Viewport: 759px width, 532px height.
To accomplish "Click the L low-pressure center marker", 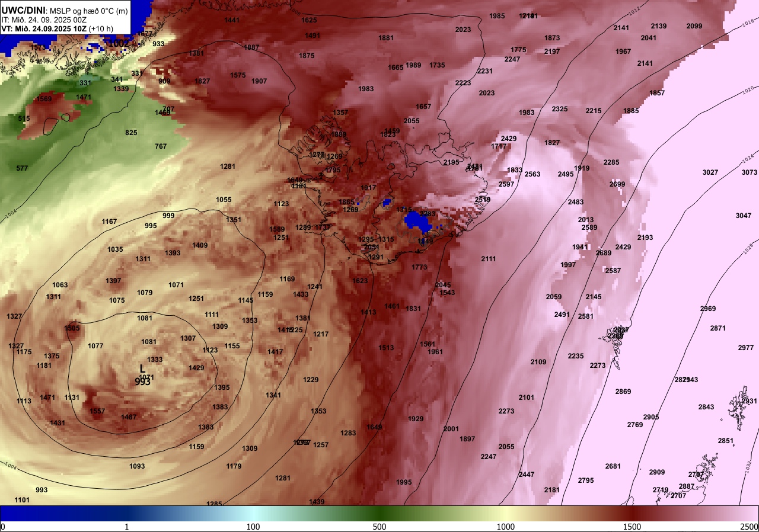I will click(x=142, y=369).
